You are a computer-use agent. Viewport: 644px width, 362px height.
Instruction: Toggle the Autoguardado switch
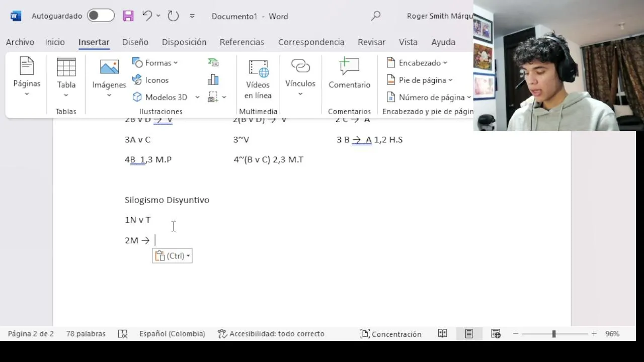(101, 16)
